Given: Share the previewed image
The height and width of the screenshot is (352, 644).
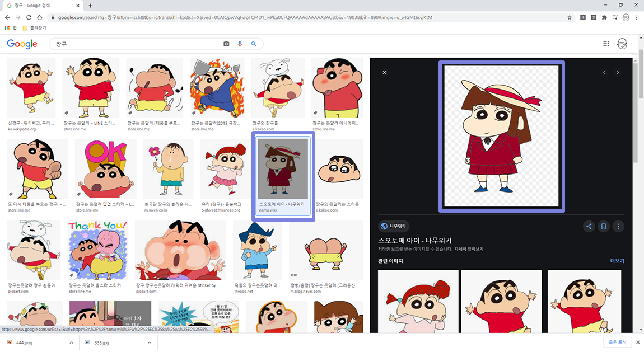Looking at the screenshot, I should 589,226.
